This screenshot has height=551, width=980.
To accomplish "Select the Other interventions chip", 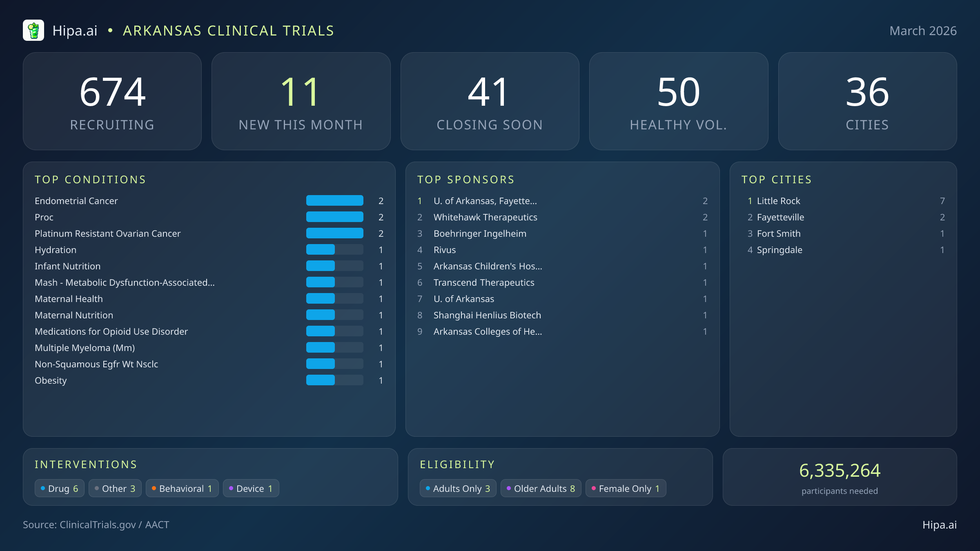I will [115, 488].
